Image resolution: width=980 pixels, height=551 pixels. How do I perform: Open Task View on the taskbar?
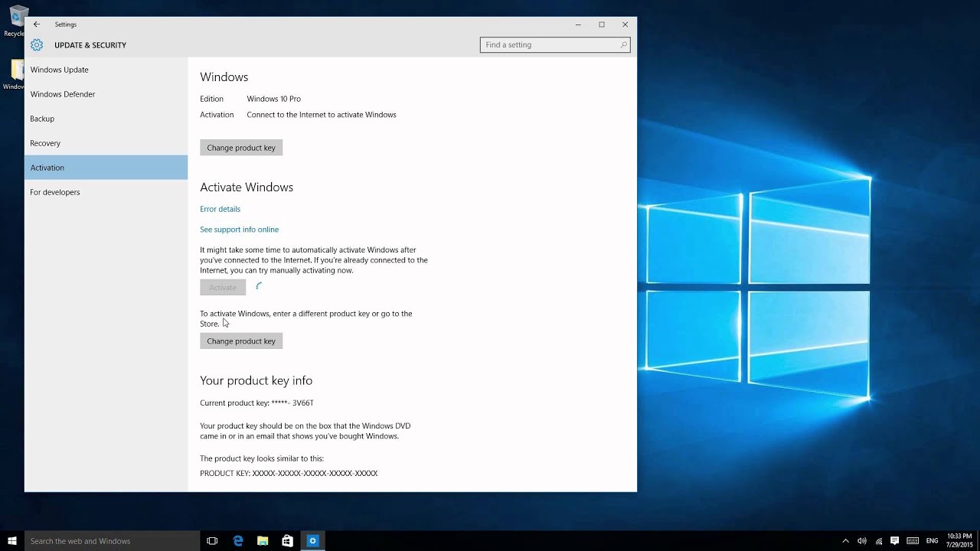click(212, 541)
